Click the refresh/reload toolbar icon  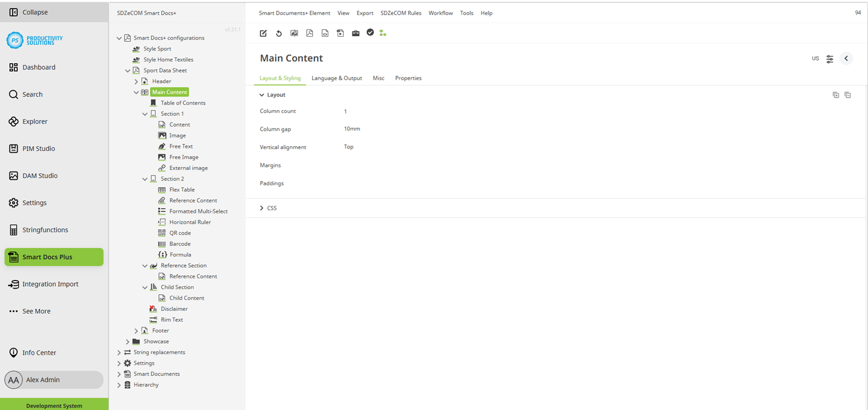(279, 33)
